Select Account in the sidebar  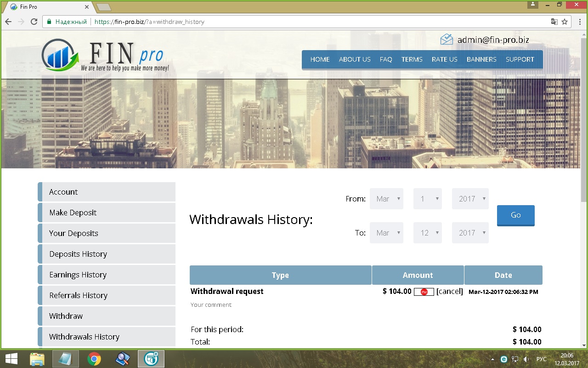(x=107, y=192)
